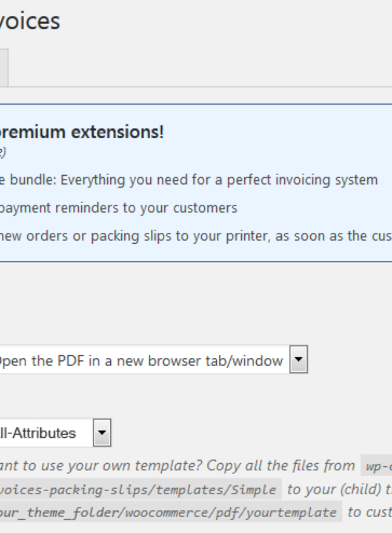Click the 'premium extensions!' heading
The image size is (392, 533).
point(82,132)
